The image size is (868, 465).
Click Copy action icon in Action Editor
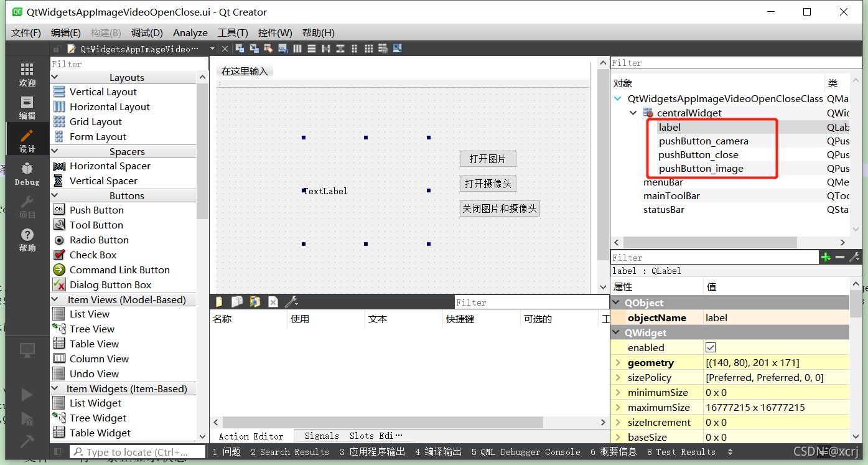coord(237,302)
